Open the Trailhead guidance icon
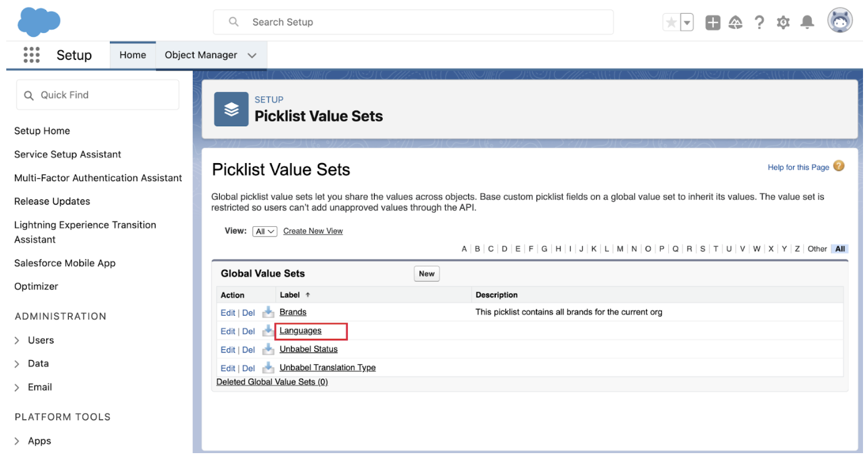868x460 pixels. click(736, 22)
